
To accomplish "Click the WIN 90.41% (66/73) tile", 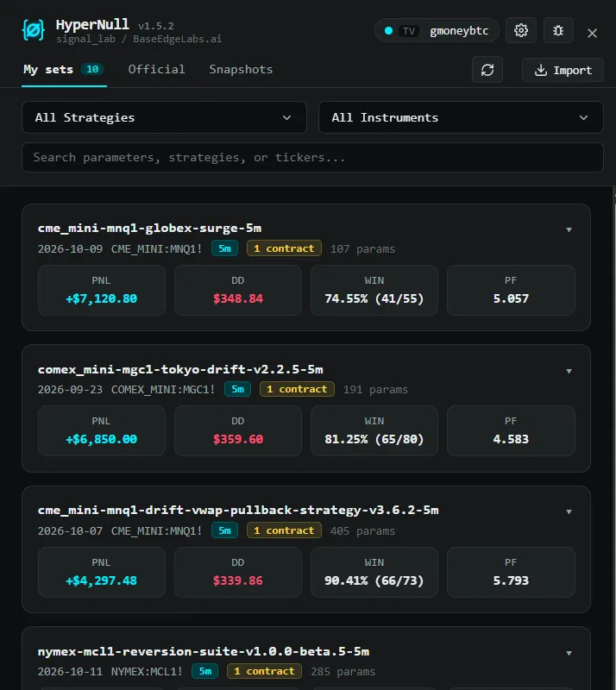I will point(374,572).
